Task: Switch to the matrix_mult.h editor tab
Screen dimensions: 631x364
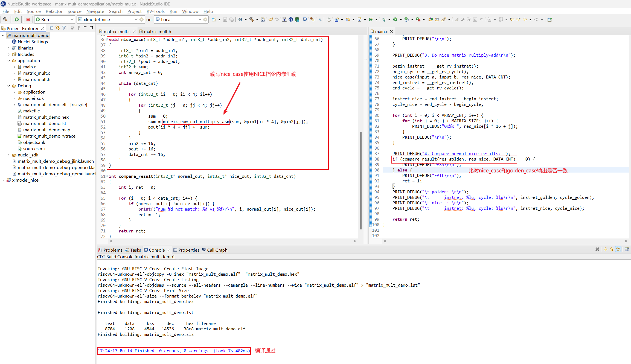Action: pos(155,31)
